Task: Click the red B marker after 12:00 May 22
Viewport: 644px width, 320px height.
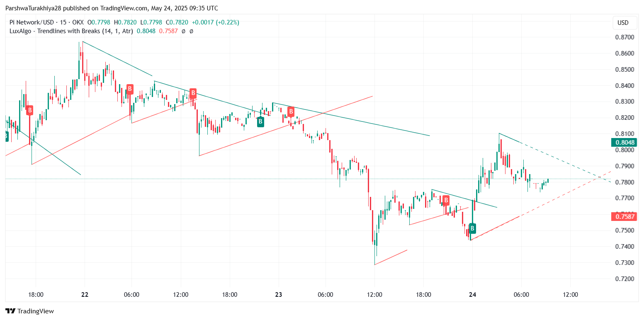Action: (x=193, y=92)
